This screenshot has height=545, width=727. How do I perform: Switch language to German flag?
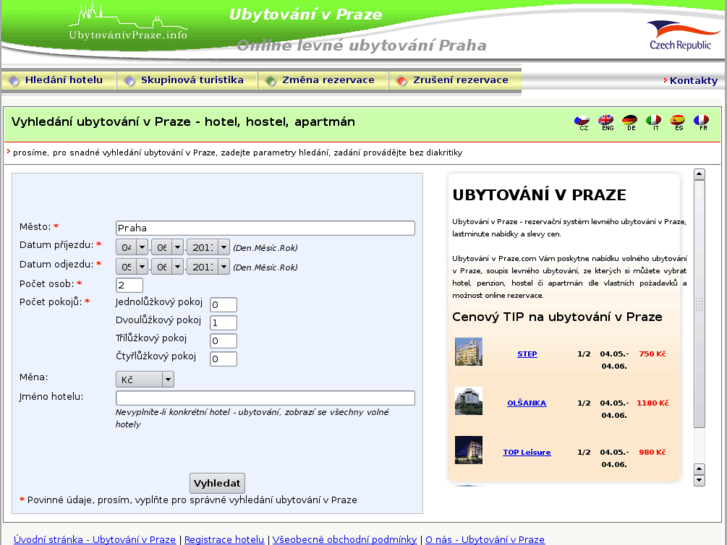[630, 122]
